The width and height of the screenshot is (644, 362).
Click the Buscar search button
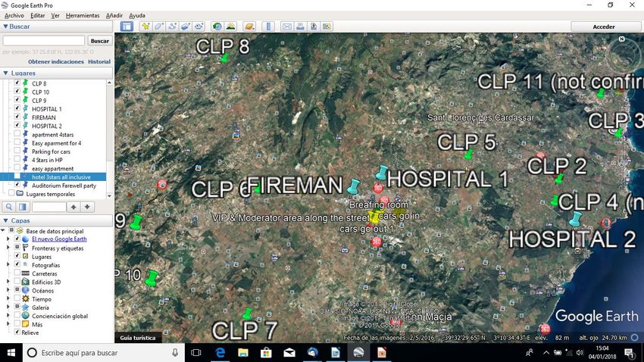(100, 41)
